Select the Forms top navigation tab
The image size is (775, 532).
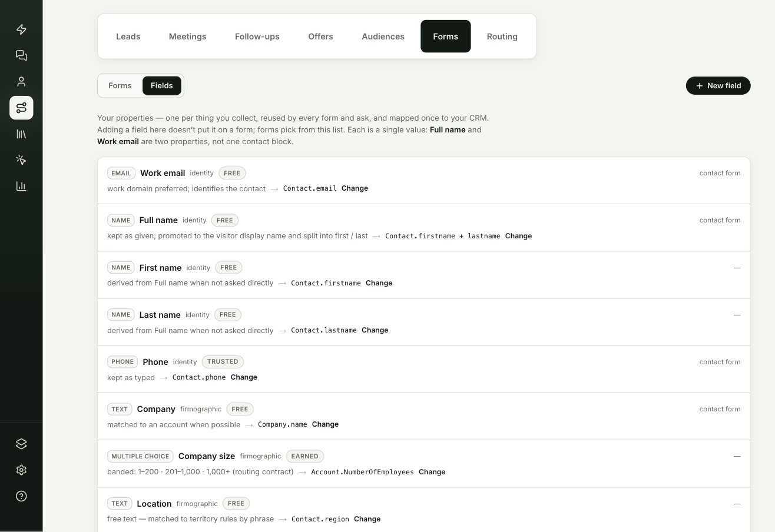pos(445,36)
